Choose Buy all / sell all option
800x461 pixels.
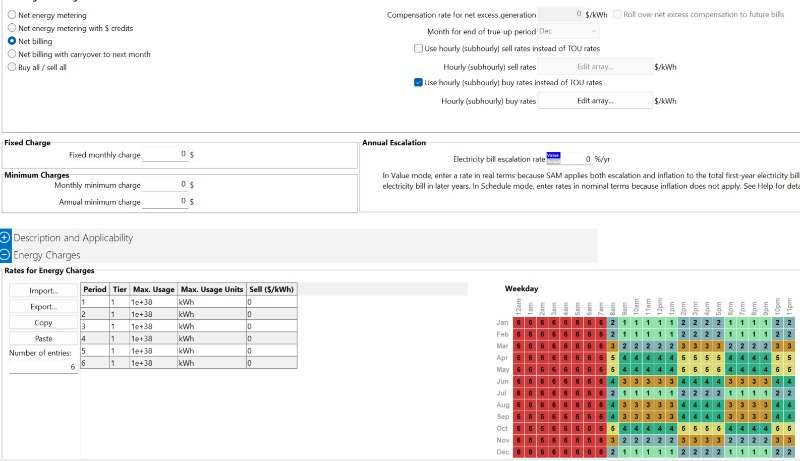pos(12,67)
